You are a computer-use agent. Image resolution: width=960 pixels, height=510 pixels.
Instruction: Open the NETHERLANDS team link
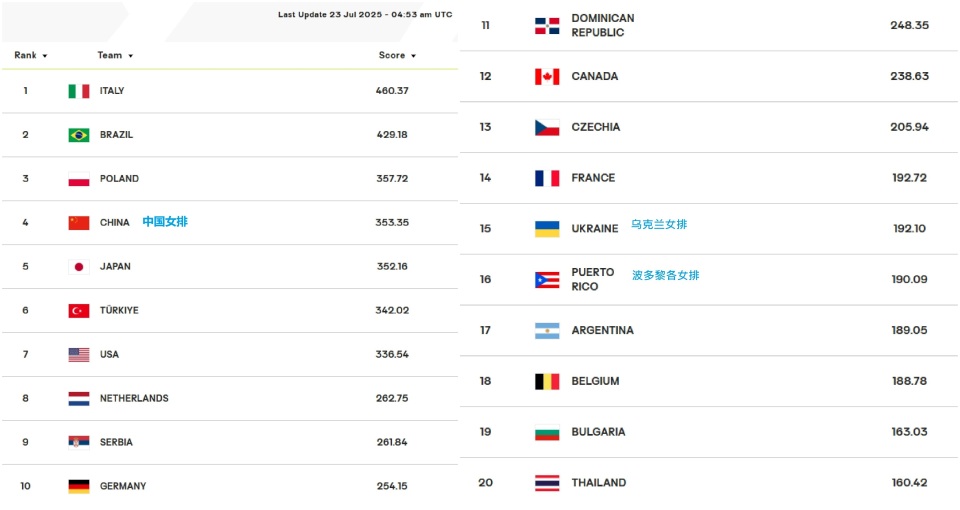coord(134,399)
